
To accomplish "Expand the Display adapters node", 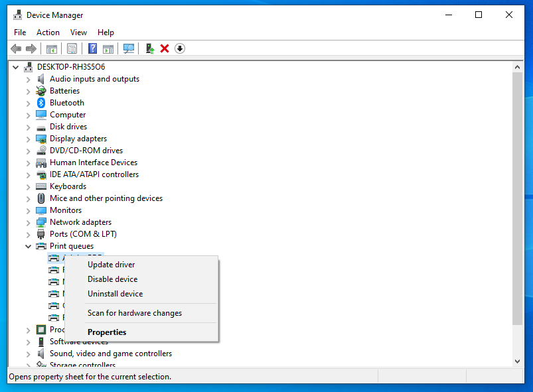I will click(29, 139).
